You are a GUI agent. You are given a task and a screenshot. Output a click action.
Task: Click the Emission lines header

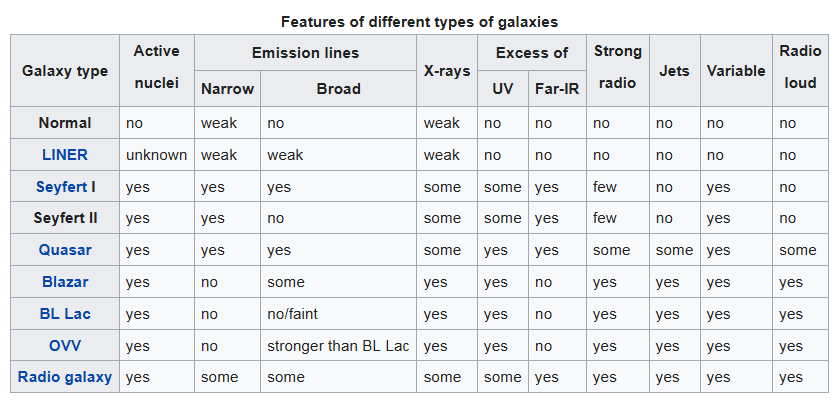click(x=305, y=53)
